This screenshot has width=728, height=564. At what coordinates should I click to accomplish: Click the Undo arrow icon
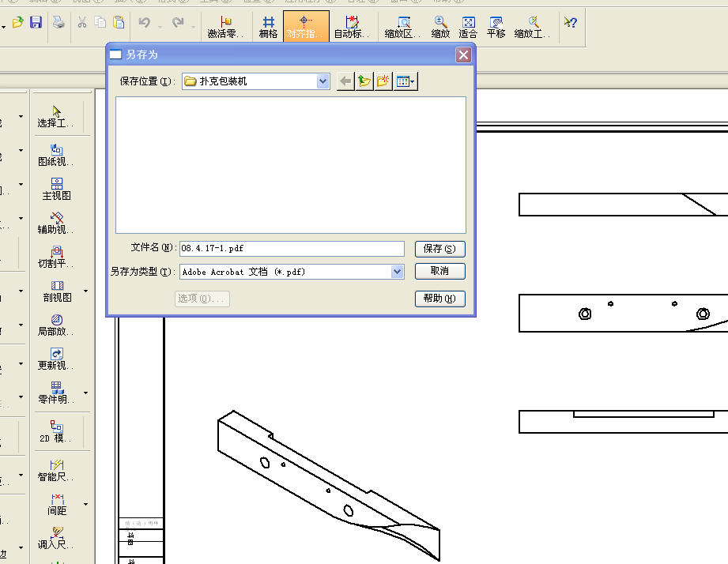tap(145, 22)
